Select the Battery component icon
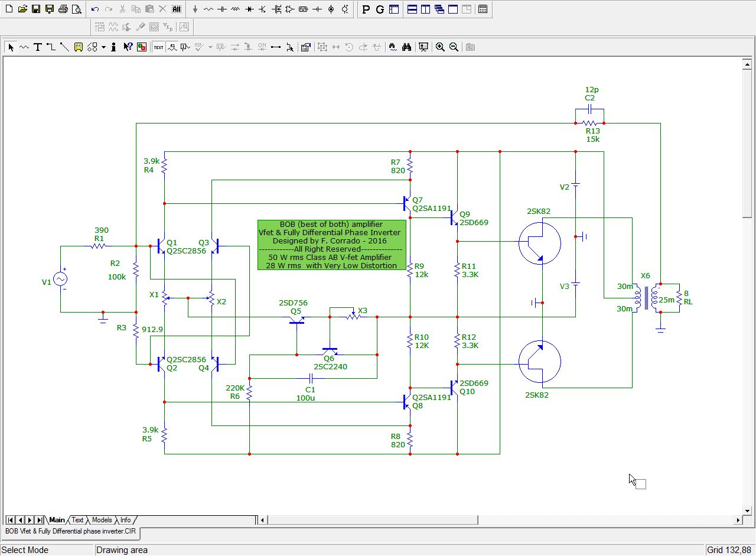This screenshot has height=556, width=756. 317,9
